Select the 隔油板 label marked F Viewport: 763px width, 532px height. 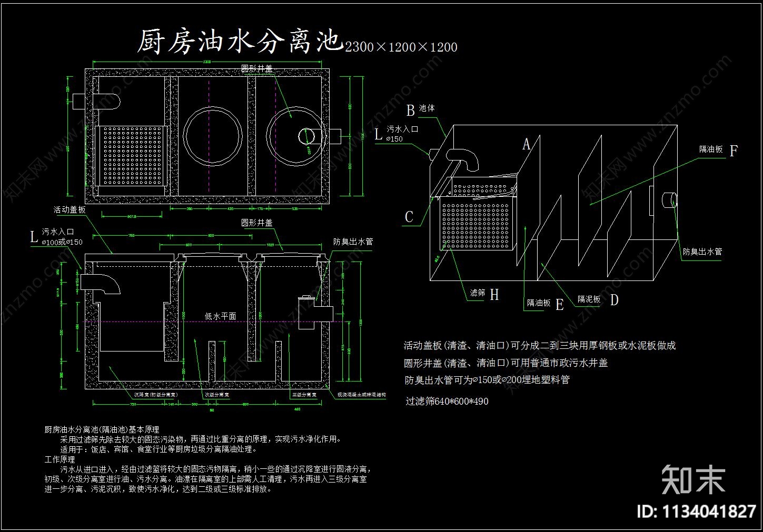coord(711,149)
